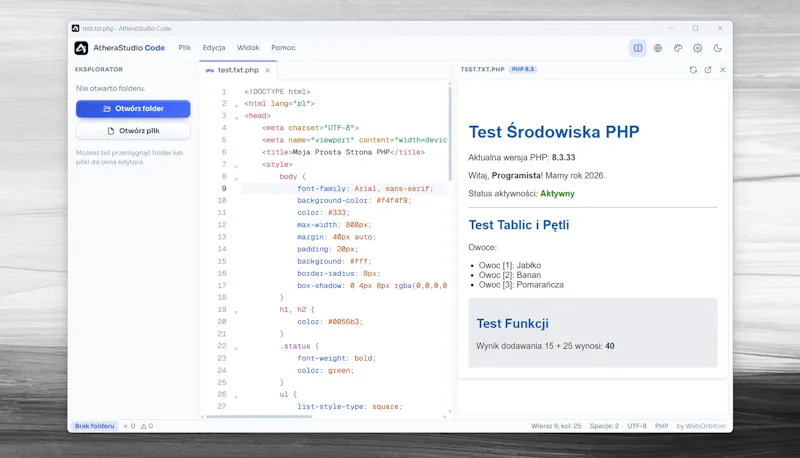Screen dimensions: 800x458
Task: Click the Otwórz folder button
Action: (133, 109)
